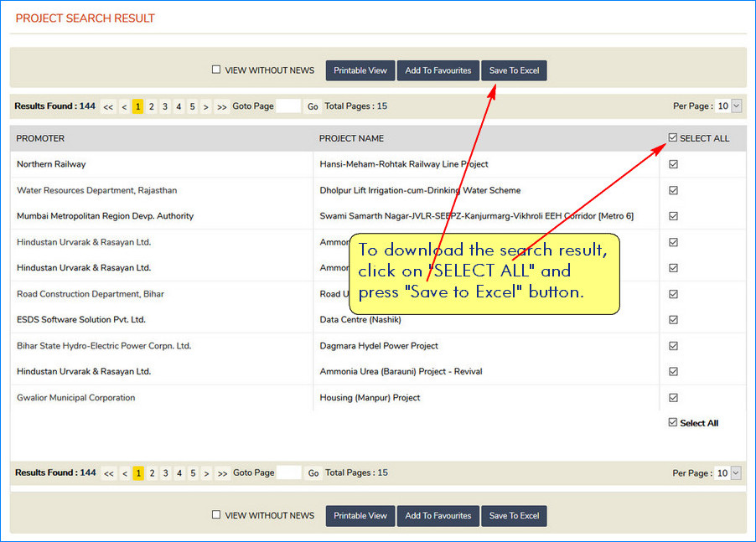Click the top Printable View button
The width and height of the screenshot is (756, 542).
(x=360, y=70)
